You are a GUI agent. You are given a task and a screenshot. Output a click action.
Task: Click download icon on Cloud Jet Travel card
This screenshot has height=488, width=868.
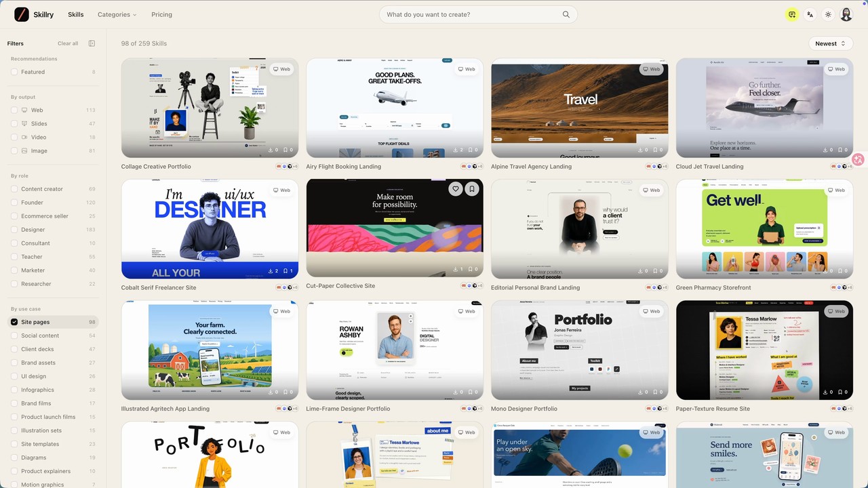[x=826, y=150]
